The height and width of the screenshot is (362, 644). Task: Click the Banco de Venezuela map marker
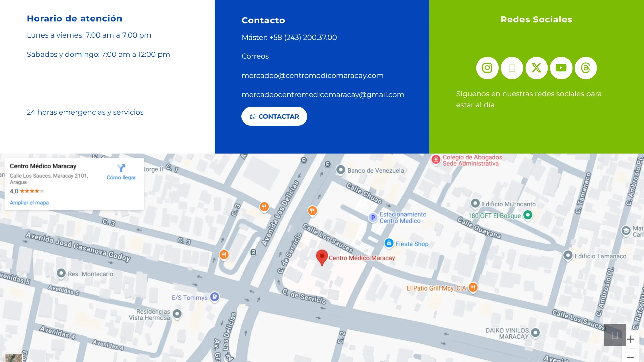[341, 170]
